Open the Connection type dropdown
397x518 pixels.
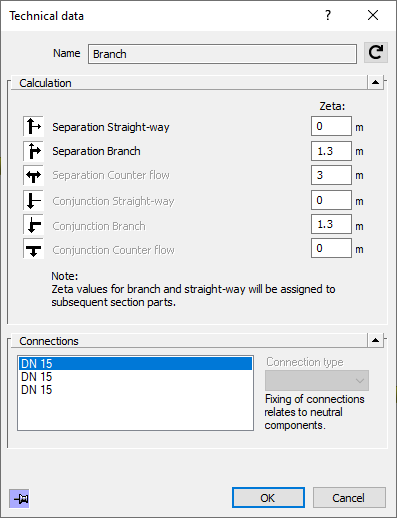[x=317, y=380]
